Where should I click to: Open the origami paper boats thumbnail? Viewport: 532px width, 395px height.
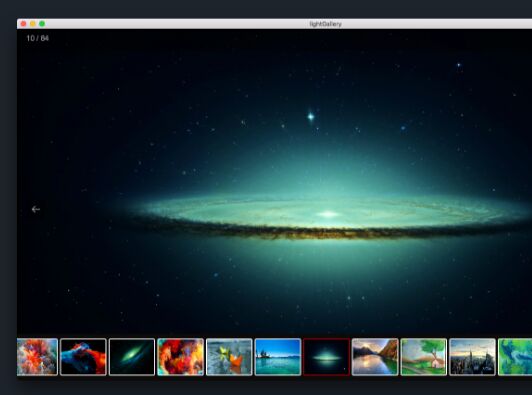(x=229, y=357)
